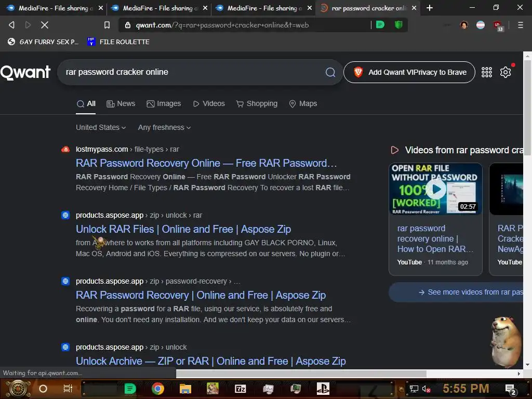Select the All results tab

[86, 104]
